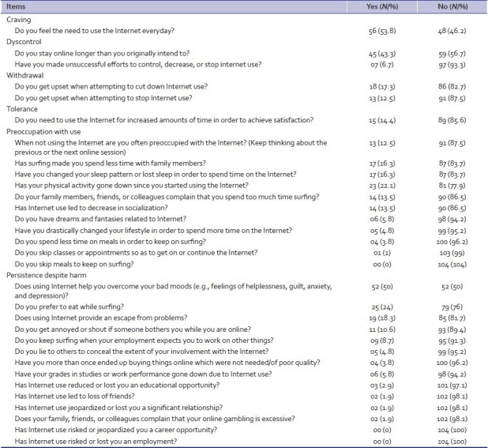
Task: Click the value '45 (43.3)'
Action: coord(382,54)
